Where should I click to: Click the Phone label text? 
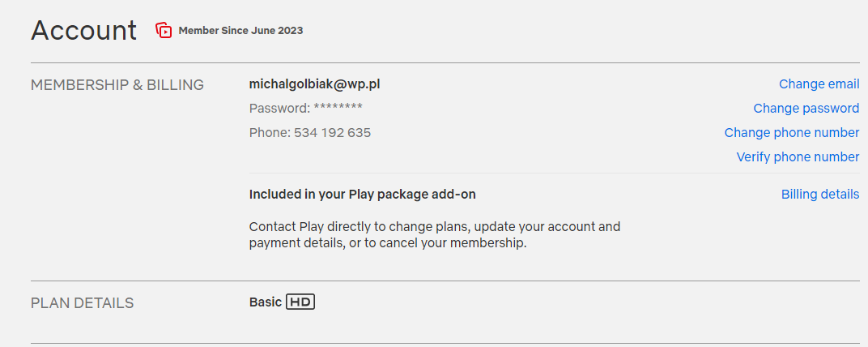270,133
